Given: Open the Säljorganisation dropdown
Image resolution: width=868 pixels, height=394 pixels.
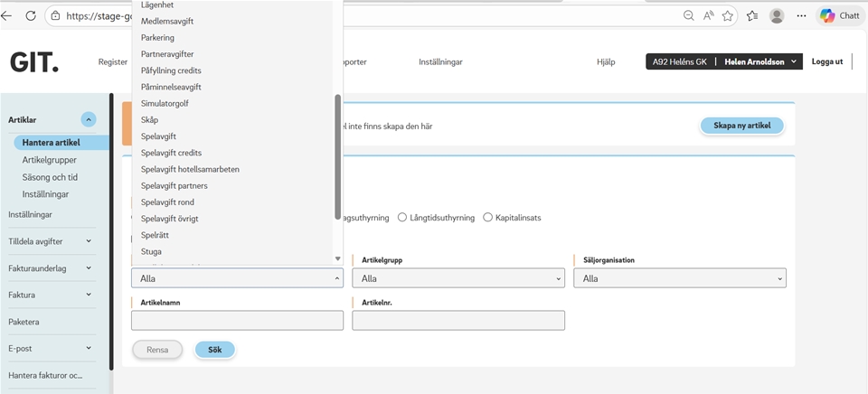Looking at the screenshot, I should 679,279.
